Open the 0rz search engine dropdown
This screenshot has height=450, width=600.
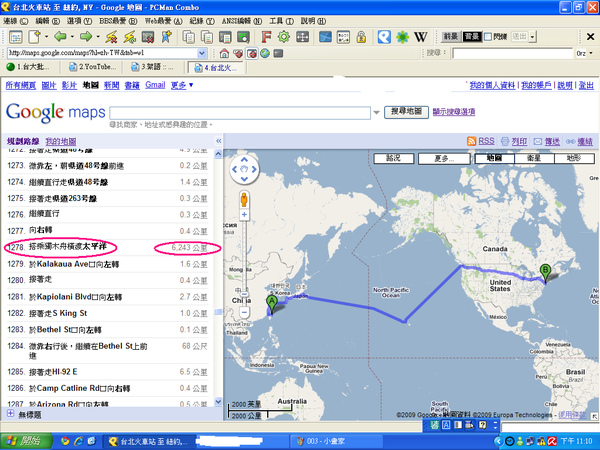coord(591,53)
